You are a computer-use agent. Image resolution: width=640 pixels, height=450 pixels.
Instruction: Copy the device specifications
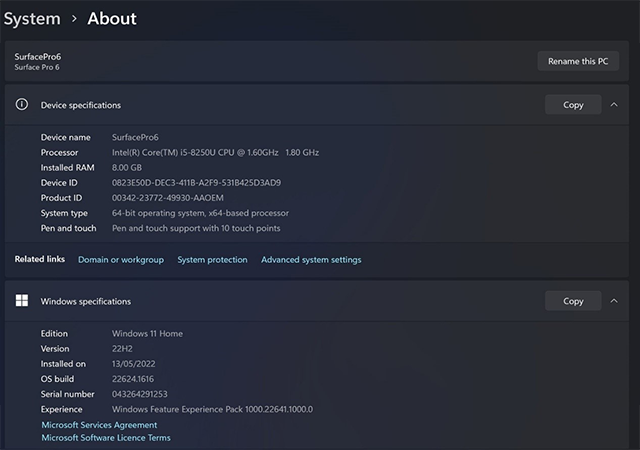573,105
